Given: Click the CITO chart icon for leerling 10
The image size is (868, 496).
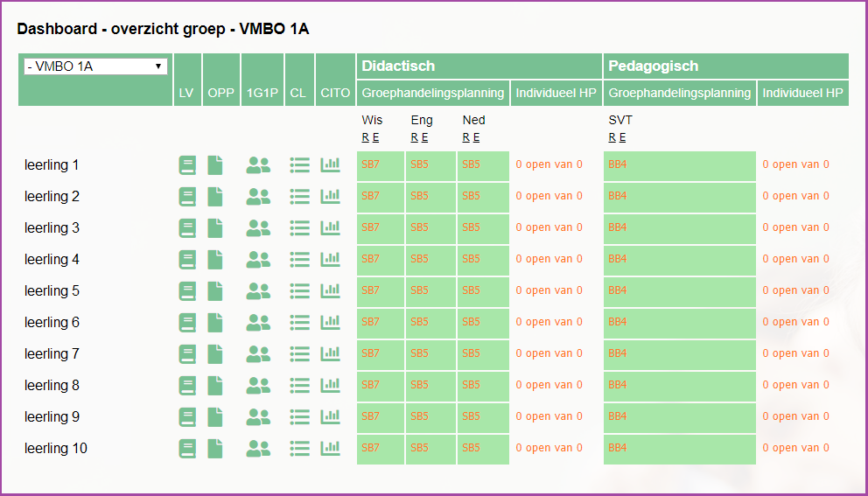Looking at the screenshot, I should (x=331, y=448).
